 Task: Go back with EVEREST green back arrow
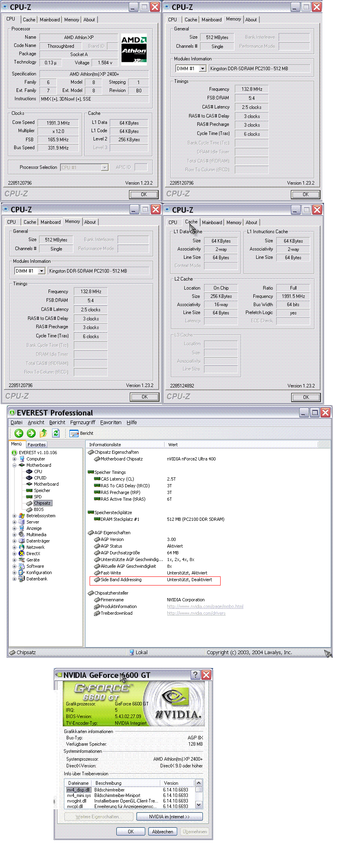click(x=19, y=433)
